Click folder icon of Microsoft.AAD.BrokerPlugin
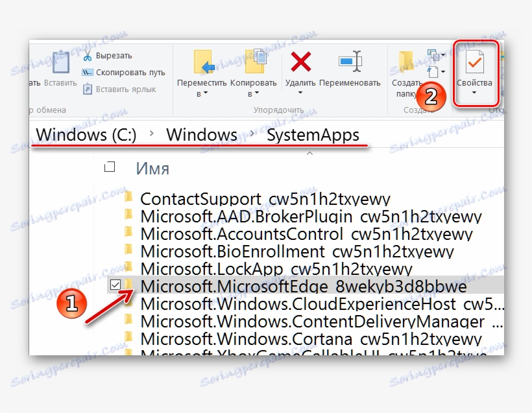The height and width of the screenshot is (413, 532). [128, 215]
